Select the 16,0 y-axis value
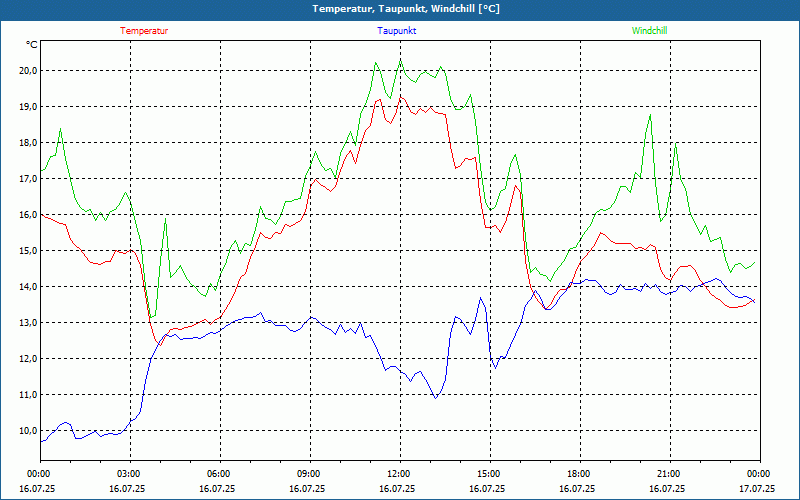This screenshot has width=800, height=500. (x=28, y=215)
